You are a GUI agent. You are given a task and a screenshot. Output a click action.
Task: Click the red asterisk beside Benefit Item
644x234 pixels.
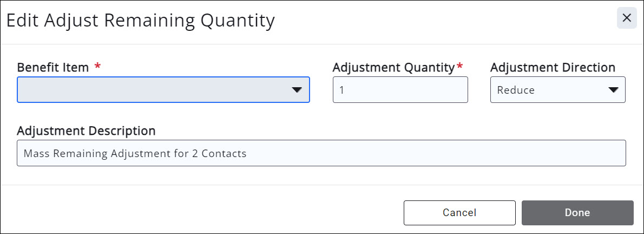[97, 67]
